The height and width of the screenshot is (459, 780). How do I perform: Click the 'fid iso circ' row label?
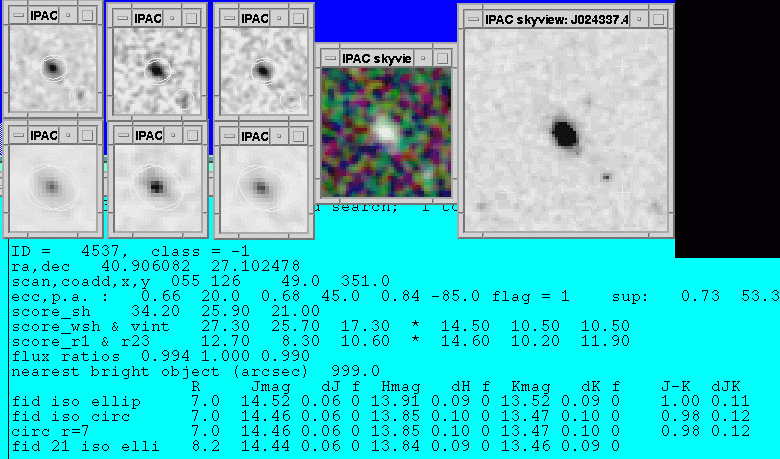pyautogui.click(x=71, y=416)
